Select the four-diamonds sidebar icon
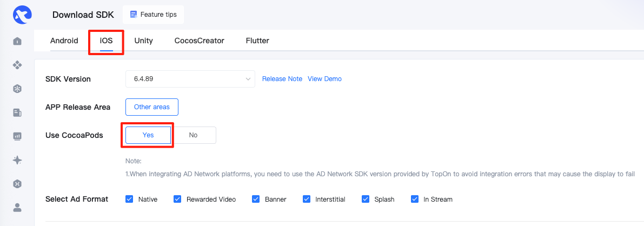The image size is (644, 226). click(17, 65)
